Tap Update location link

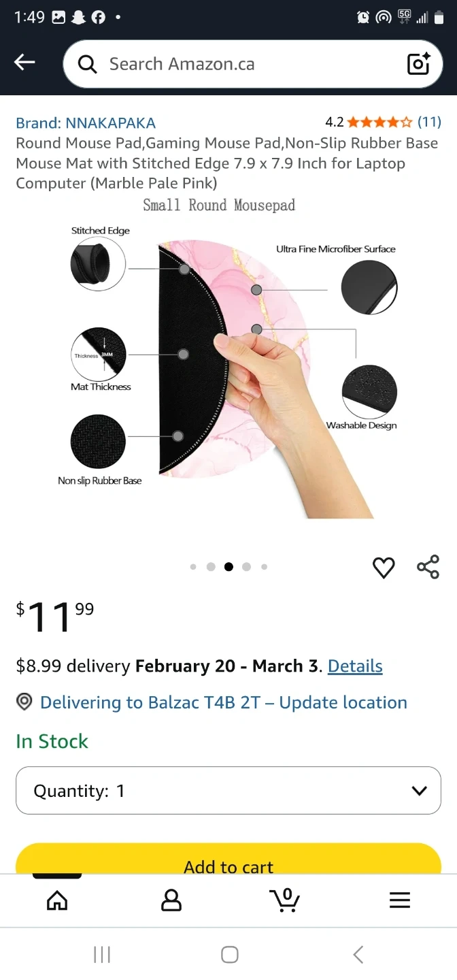tap(343, 702)
